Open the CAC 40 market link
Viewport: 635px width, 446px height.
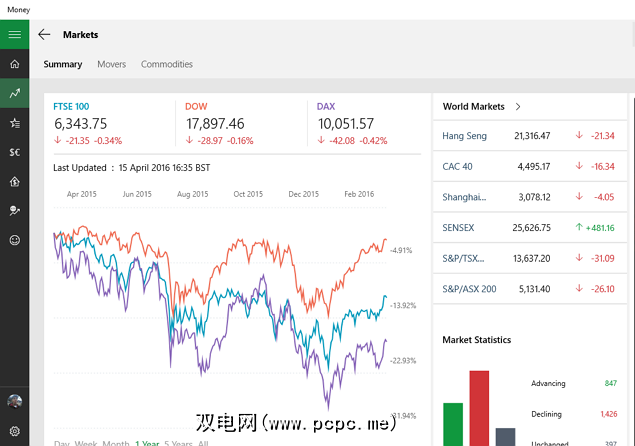pos(457,167)
